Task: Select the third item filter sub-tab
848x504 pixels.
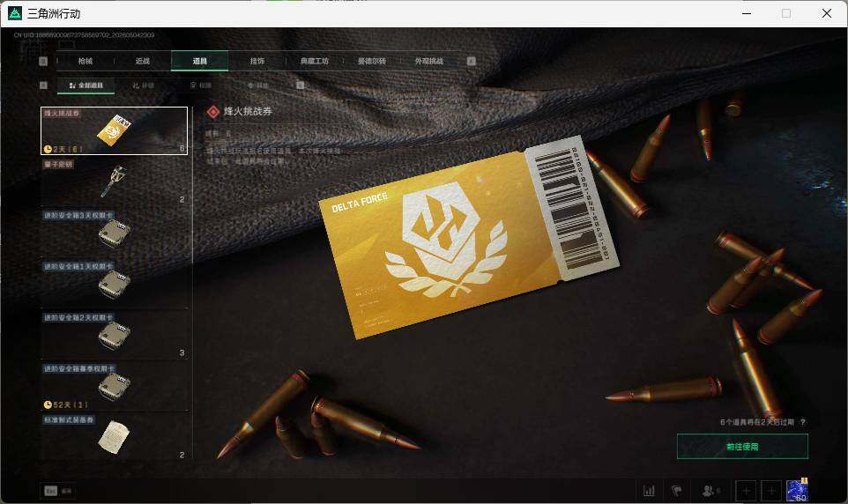Action: (x=201, y=85)
